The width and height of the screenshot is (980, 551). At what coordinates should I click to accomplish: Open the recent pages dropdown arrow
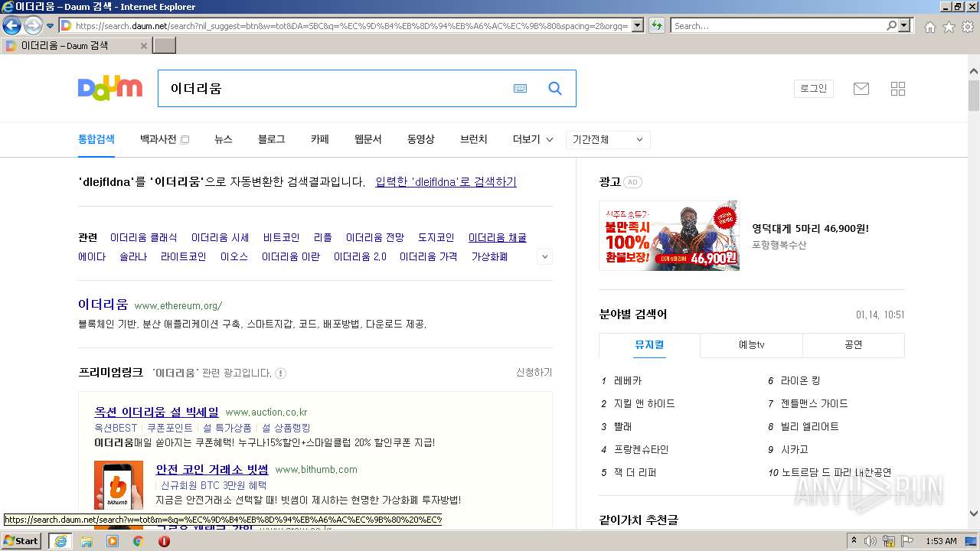[50, 26]
